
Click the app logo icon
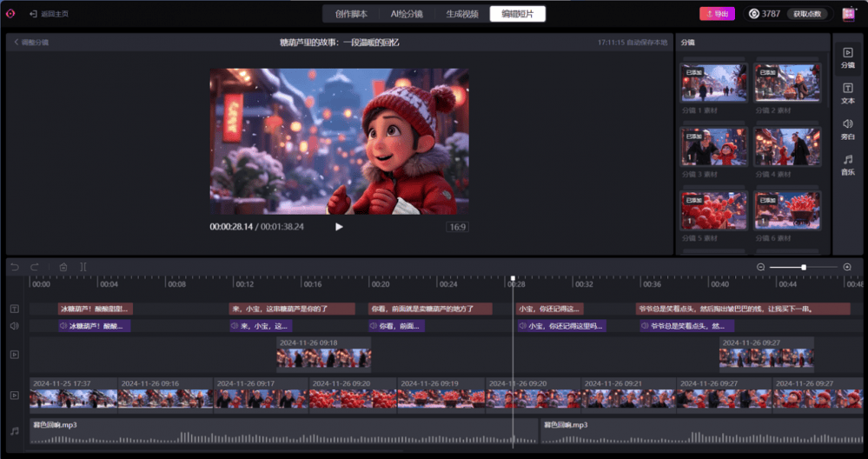(10, 14)
